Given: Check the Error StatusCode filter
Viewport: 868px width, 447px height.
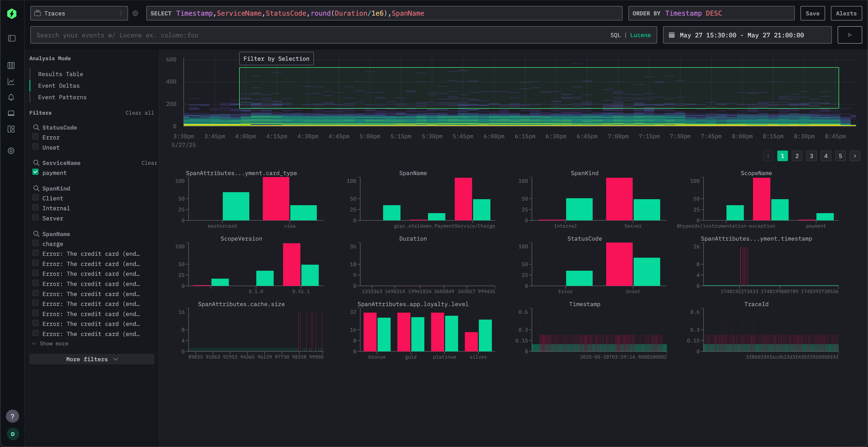Looking at the screenshot, I should click(x=35, y=136).
